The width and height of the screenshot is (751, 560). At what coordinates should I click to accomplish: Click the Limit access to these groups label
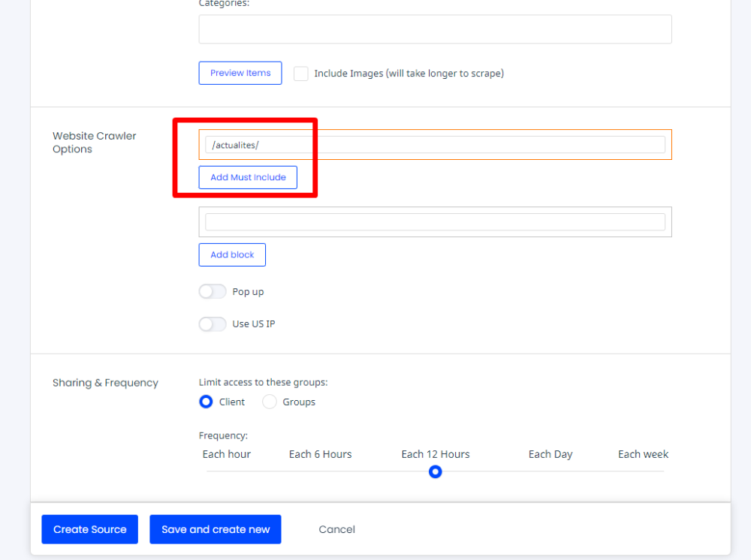coord(264,382)
